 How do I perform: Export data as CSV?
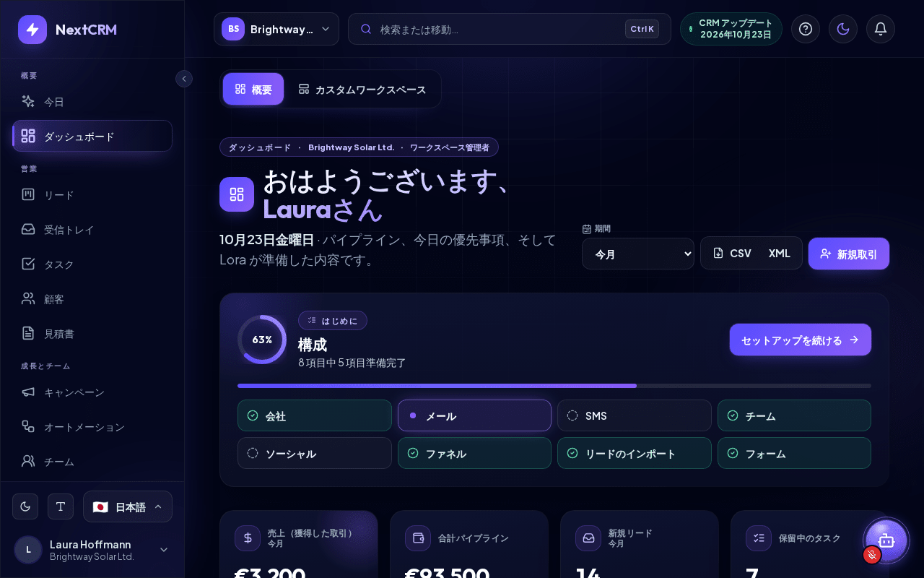tap(732, 253)
